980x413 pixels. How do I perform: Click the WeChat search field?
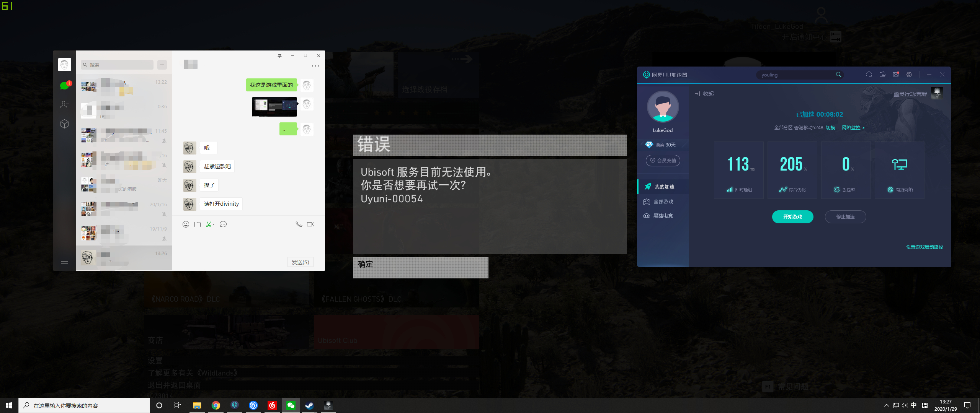(x=117, y=65)
